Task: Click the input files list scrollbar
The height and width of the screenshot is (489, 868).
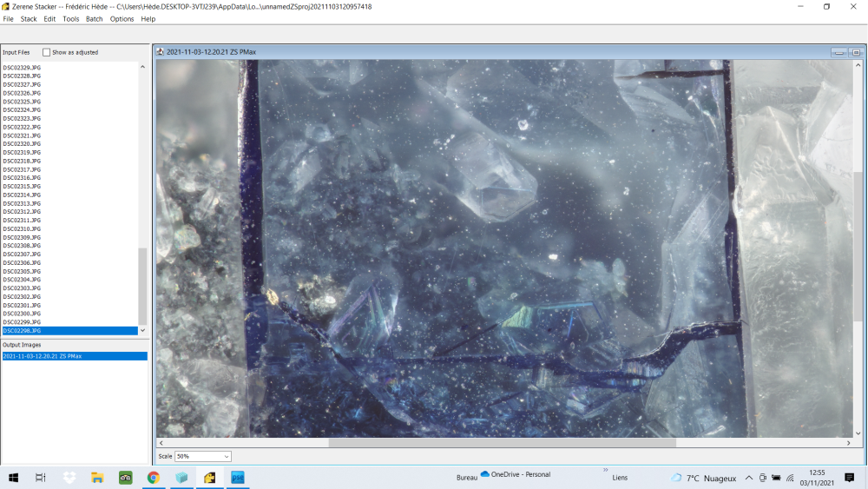Action: coord(143,286)
